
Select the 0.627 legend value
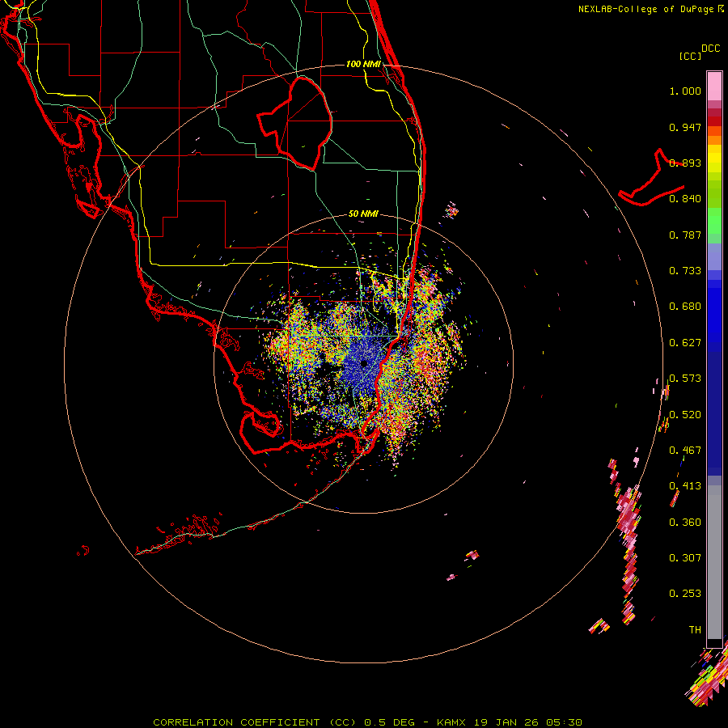[685, 343]
